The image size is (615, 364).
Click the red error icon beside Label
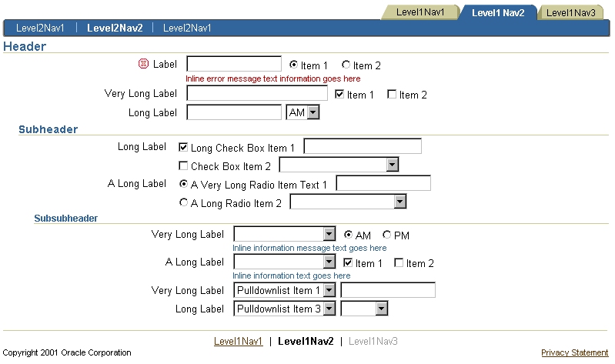(x=144, y=64)
